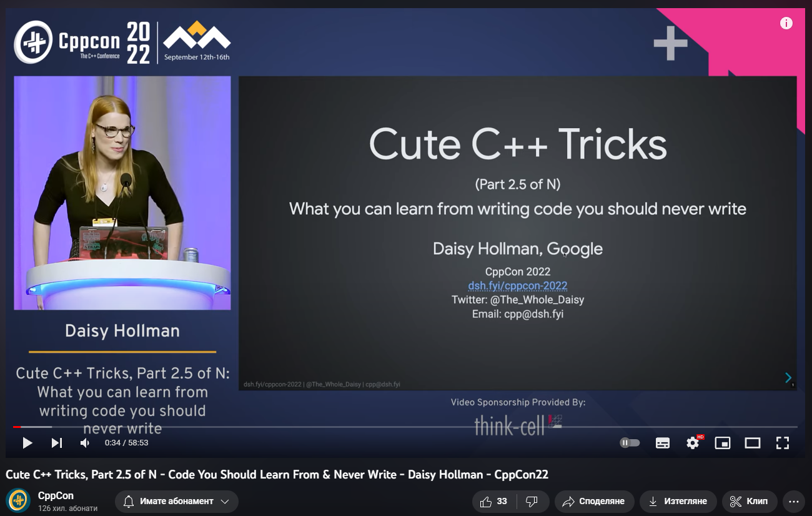Like the video
Viewport: 812px width, 516px height.
pyautogui.click(x=494, y=501)
